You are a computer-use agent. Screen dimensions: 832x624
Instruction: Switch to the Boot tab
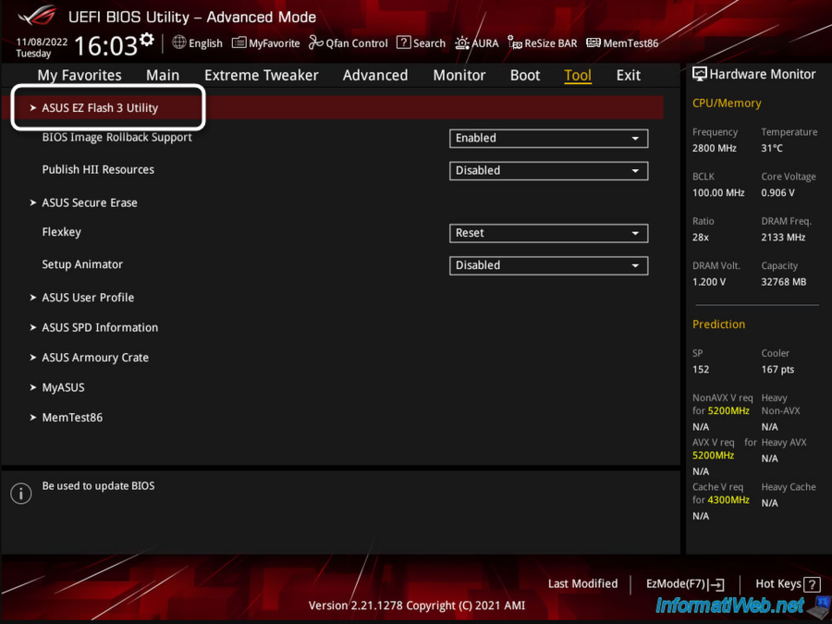point(524,75)
